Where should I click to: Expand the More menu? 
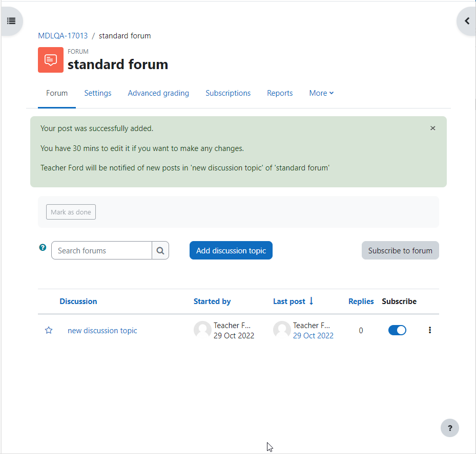[x=321, y=93]
